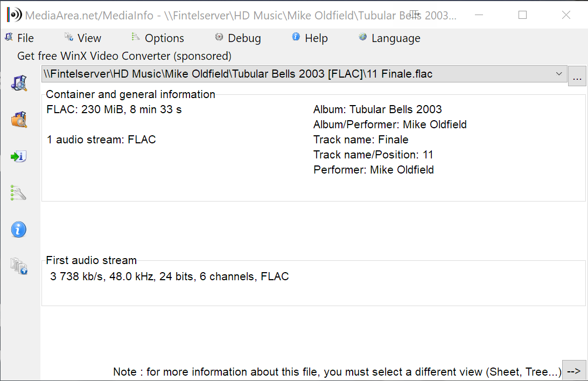Click the arrow button beside the view note
Screen dimensions: 588x381
[x=574, y=371]
